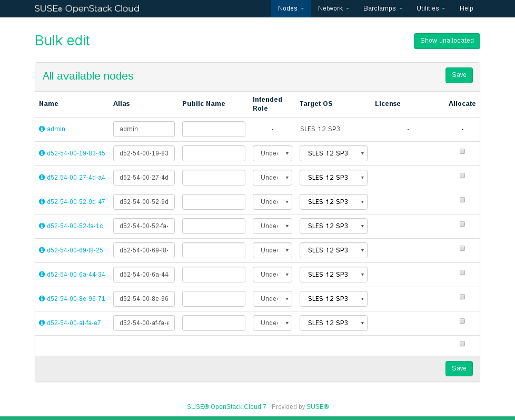Expand Target OS dropdown for d52-54-00-69-f8-25
The image size is (515, 420).
(x=333, y=250)
